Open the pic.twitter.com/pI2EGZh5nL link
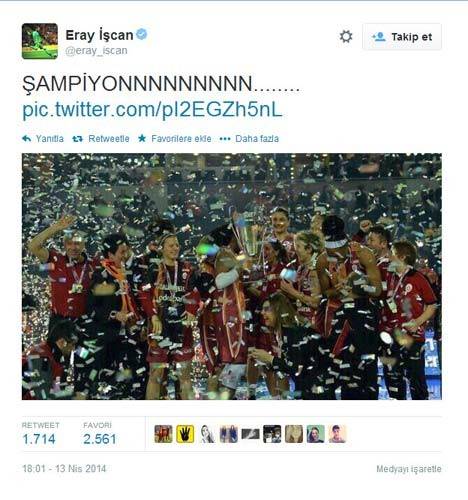This screenshot has width=468, height=500. click(x=152, y=110)
